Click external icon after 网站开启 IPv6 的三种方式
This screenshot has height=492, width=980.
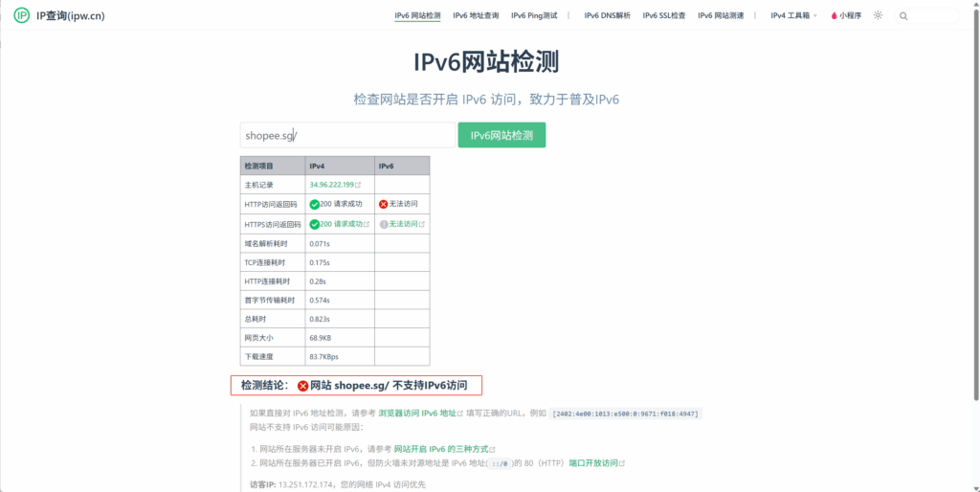point(493,450)
